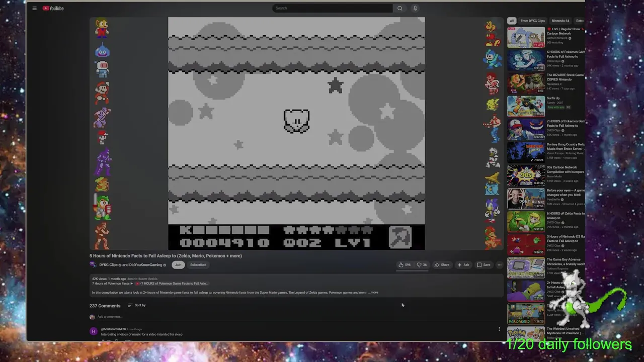Open Before your eyes video thumbnail
The height and width of the screenshot is (362, 644).
(526, 199)
